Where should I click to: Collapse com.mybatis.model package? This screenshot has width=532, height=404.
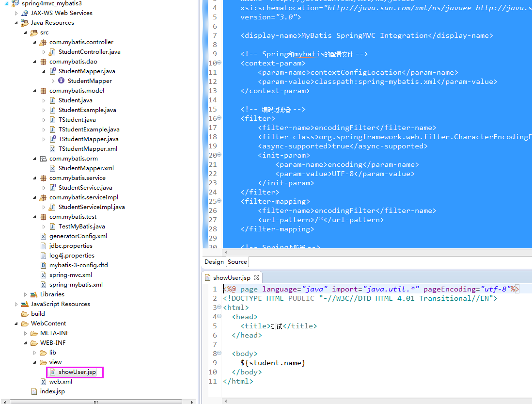[x=34, y=91]
